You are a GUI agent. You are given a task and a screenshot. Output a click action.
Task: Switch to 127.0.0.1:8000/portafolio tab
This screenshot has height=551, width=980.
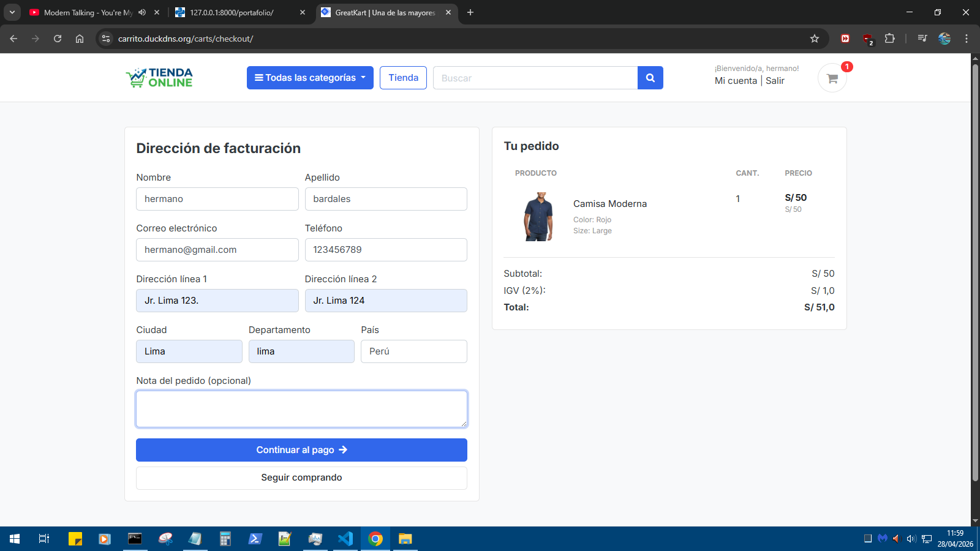coord(232,12)
